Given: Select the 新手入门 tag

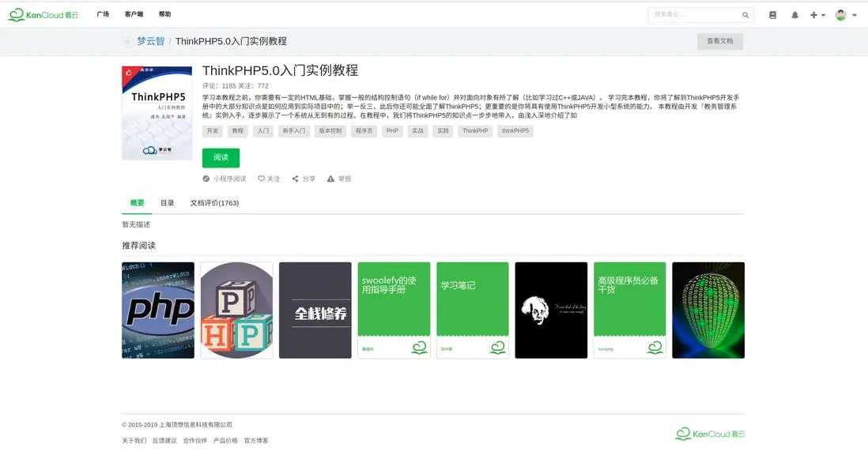Looking at the screenshot, I should (x=294, y=131).
